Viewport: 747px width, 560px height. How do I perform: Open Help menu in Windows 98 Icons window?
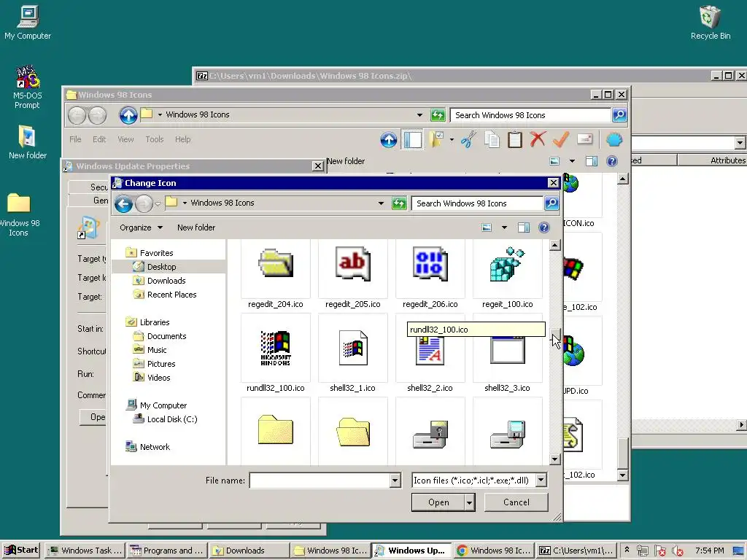(182, 139)
